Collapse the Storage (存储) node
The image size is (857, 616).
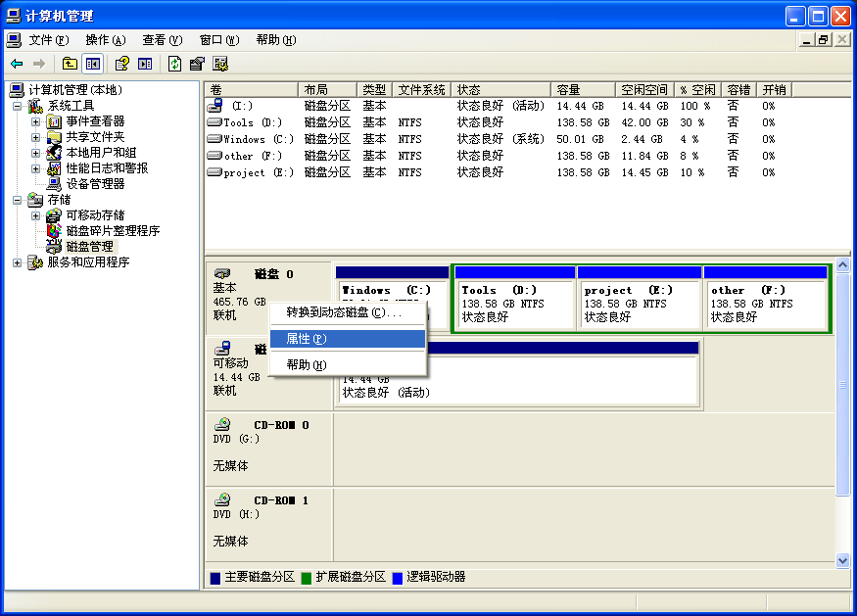17,200
